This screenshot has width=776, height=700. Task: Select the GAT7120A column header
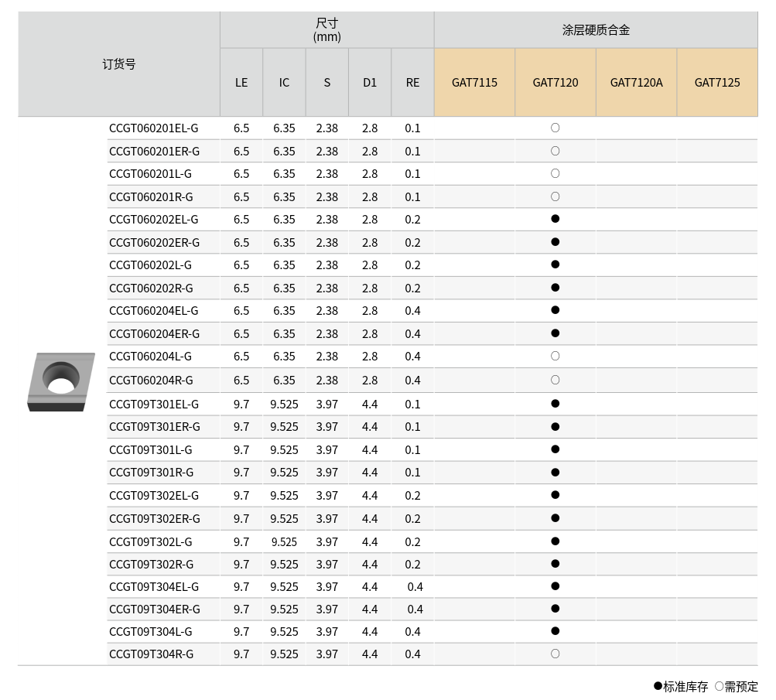(x=636, y=82)
